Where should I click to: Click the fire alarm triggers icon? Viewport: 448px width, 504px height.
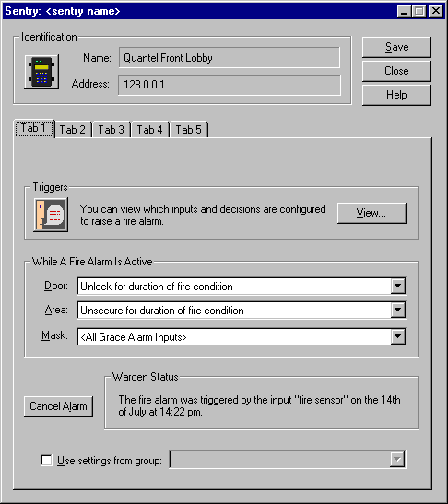coord(51,215)
